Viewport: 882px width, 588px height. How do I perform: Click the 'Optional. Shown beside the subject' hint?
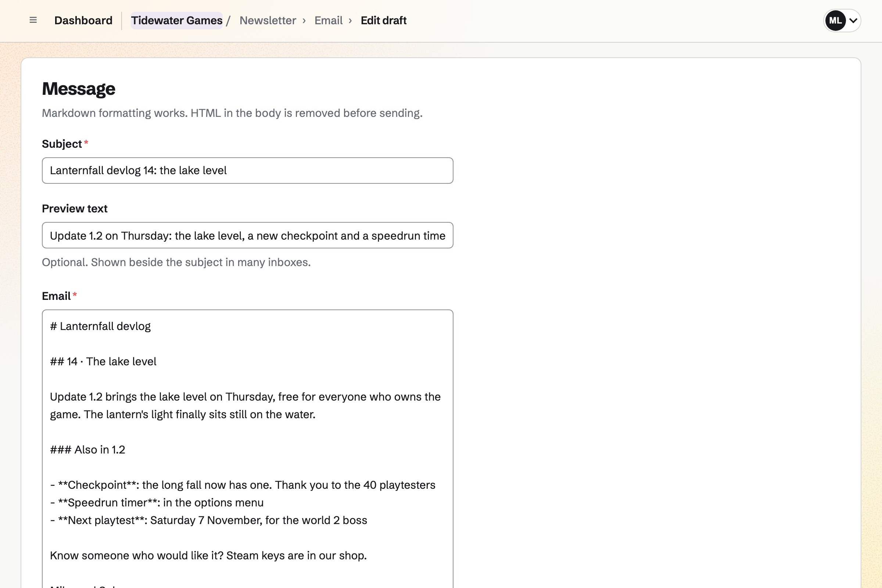[x=176, y=262]
